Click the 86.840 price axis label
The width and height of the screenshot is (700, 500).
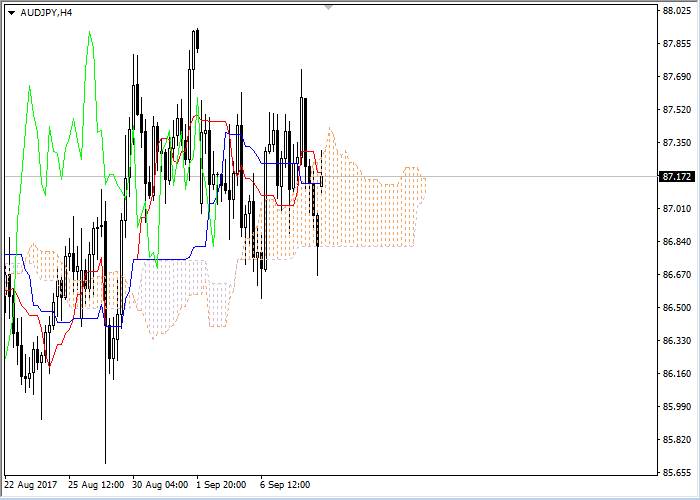click(677, 242)
